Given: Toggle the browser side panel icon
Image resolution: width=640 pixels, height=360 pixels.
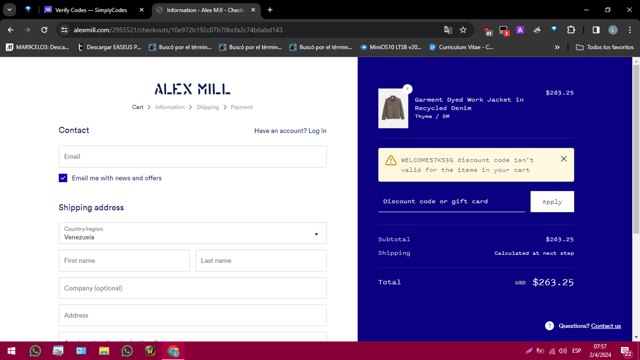Looking at the screenshot, I should click(596, 30).
